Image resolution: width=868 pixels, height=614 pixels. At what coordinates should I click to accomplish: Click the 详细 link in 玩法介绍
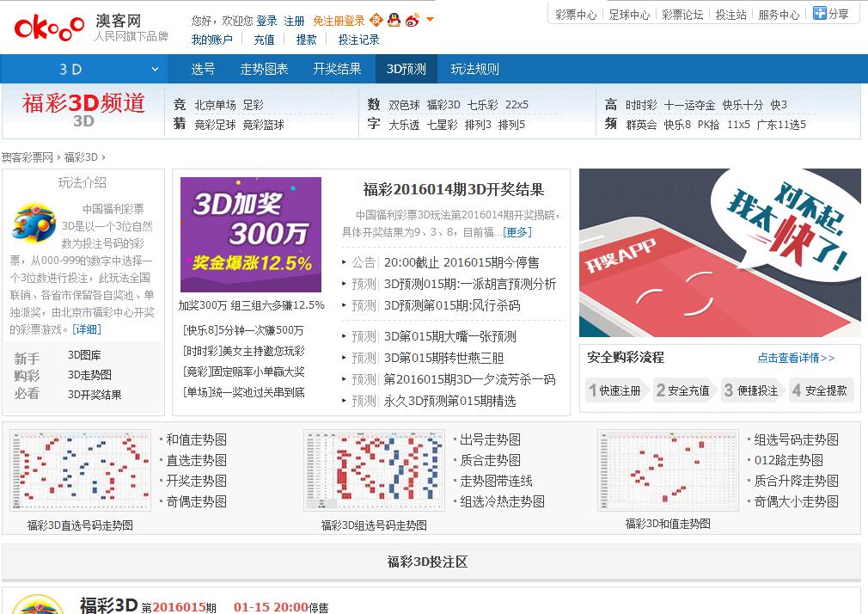[87, 329]
